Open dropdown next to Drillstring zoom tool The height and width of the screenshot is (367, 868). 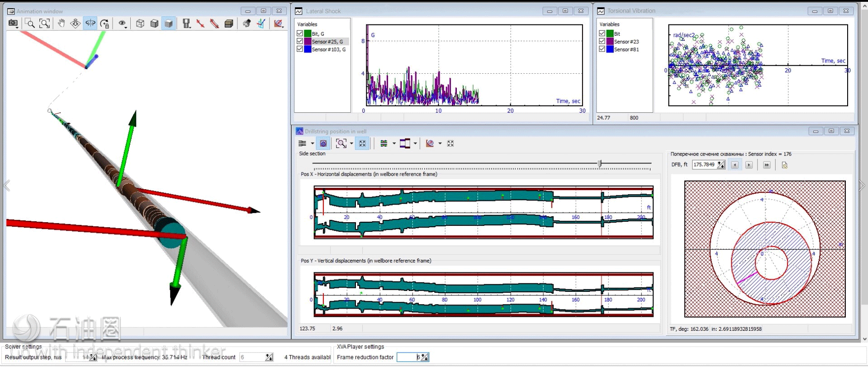coord(351,143)
